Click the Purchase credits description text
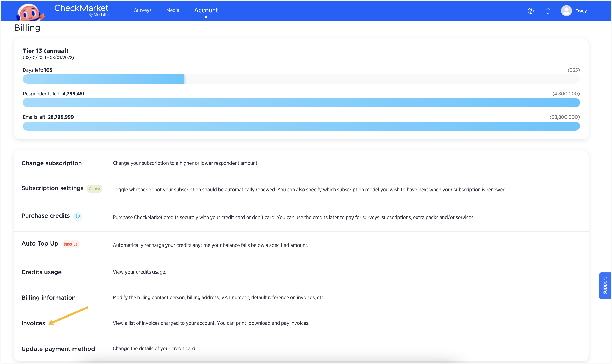 [x=293, y=218]
